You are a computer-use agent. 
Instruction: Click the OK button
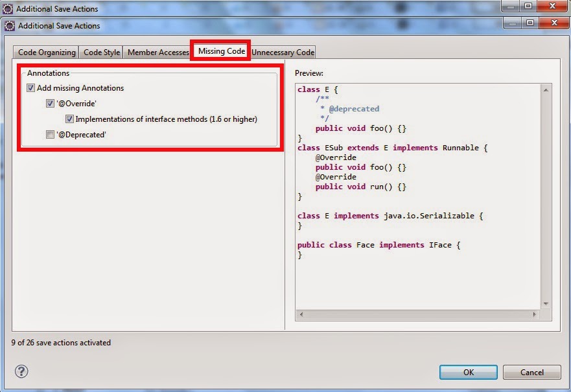[x=468, y=372]
